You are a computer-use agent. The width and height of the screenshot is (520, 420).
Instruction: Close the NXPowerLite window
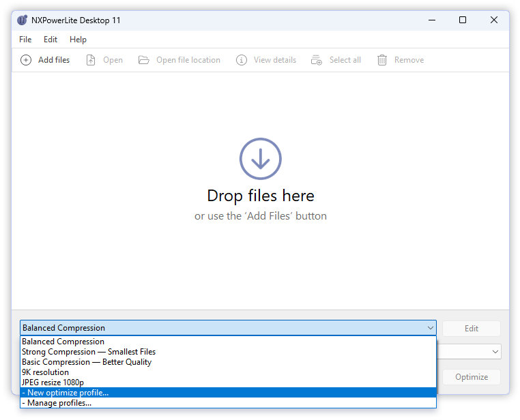[494, 20]
